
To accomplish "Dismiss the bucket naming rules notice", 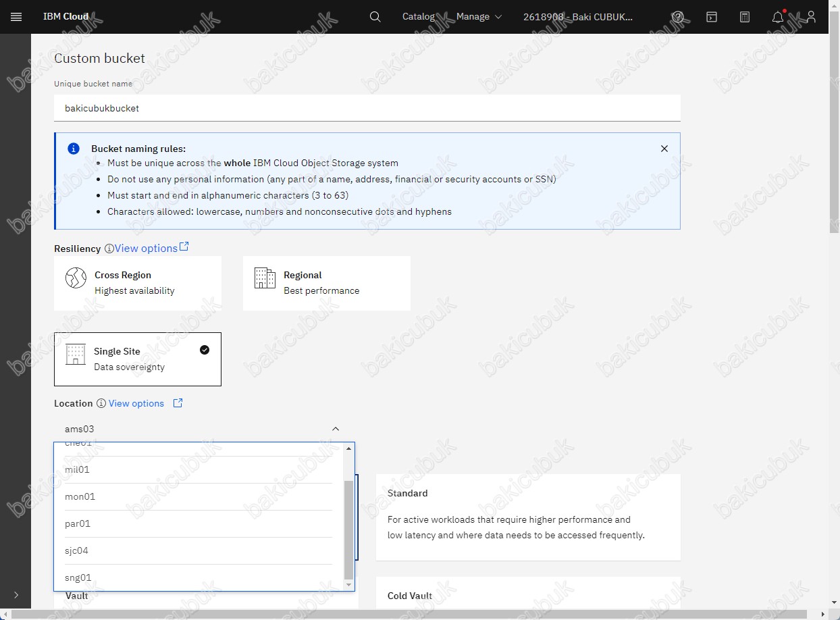I will coord(664,149).
